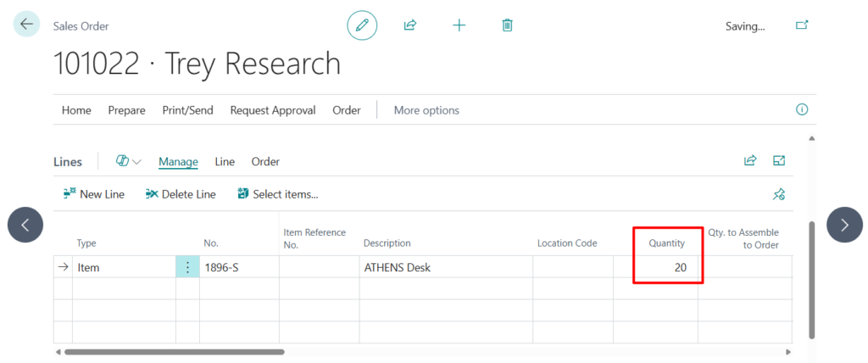This screenshot has width=868, height=363.
Task: Click the trash delete icon
Action: tap(507, 25)
